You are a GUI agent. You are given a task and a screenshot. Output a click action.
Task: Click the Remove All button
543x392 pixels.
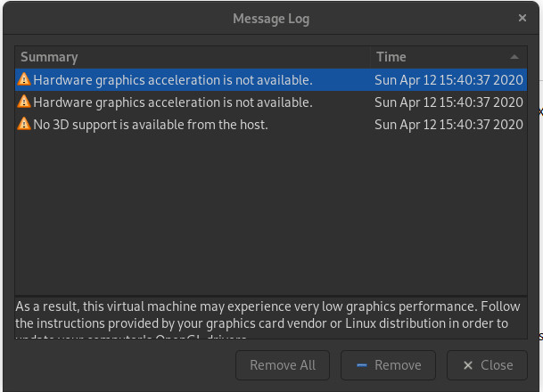[283, 365]
